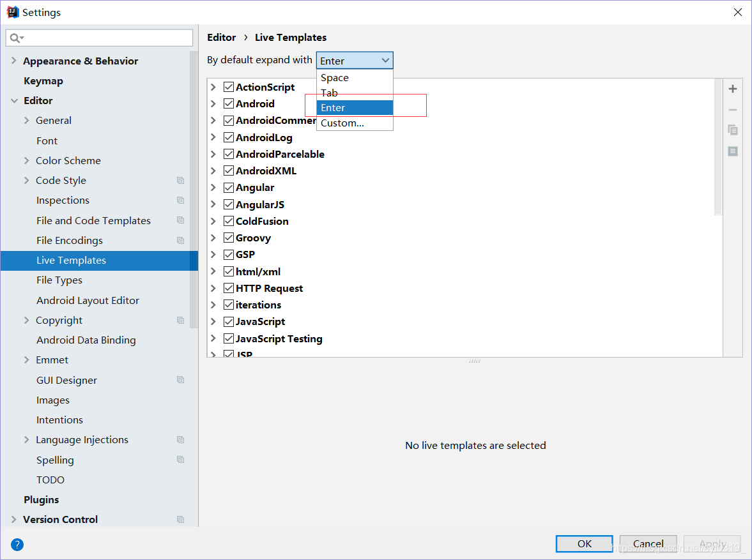Uncheck the Android template group

[229, 103]
